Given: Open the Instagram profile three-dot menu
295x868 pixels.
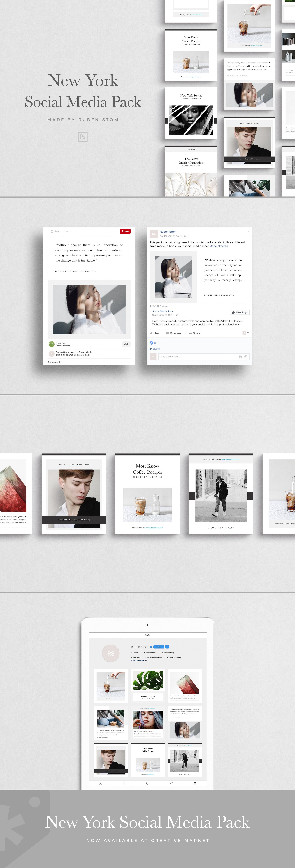Looking at the screenshot, I should [171, 647].
